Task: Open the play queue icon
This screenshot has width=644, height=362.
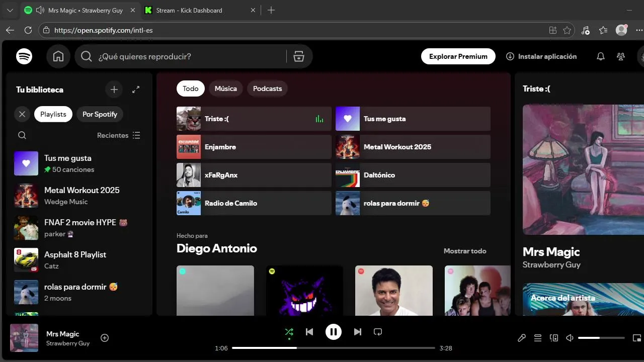Action: (538, 338)
